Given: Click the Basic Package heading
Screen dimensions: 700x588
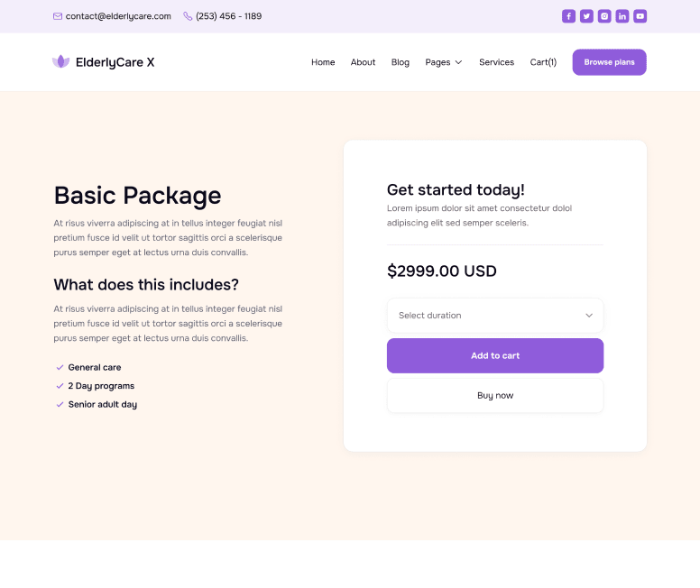Looking at the screenshot, I should [x=137, y=196].
